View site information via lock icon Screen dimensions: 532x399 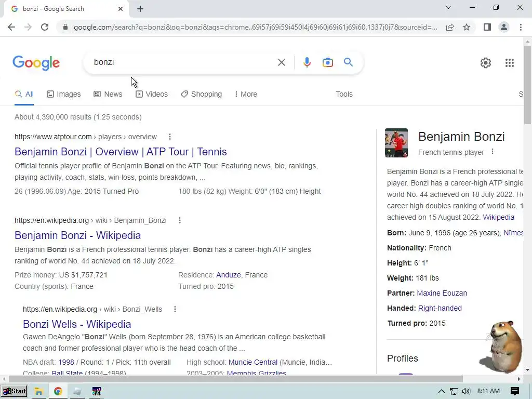point(65,27)
